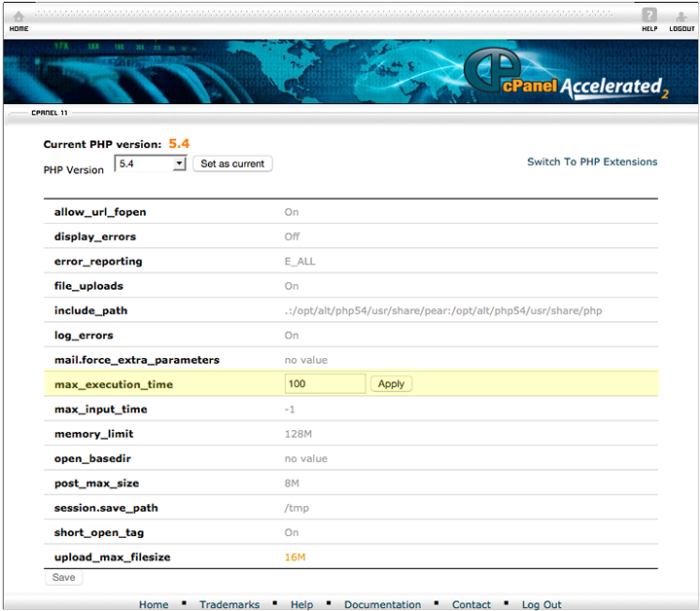Click the Save button
The image size is (700, 611).
click(x=63, y=577)
